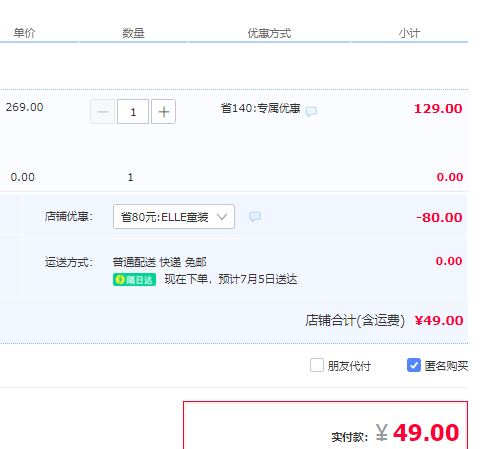Decrease quantity with the minus button
Screen dimensions: 480x449
point(102,112)
